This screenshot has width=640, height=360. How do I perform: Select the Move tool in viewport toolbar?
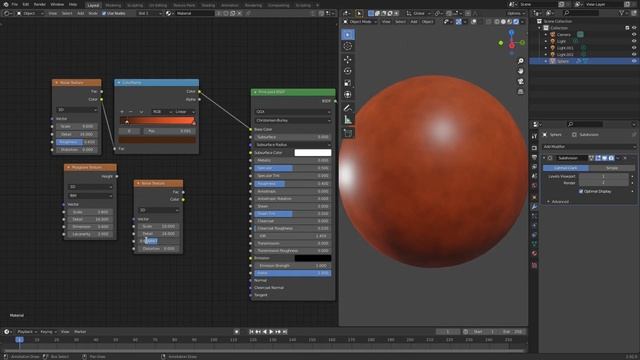[x=348, y=60]
